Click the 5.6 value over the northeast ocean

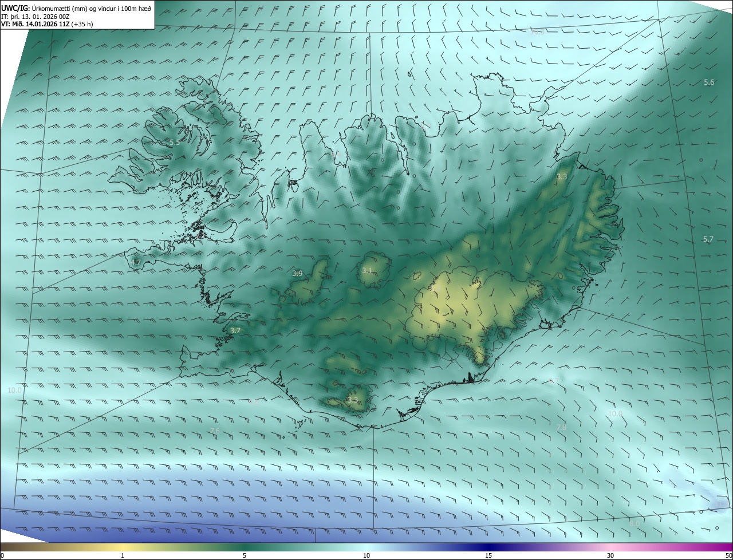click(x=709, y=82)
